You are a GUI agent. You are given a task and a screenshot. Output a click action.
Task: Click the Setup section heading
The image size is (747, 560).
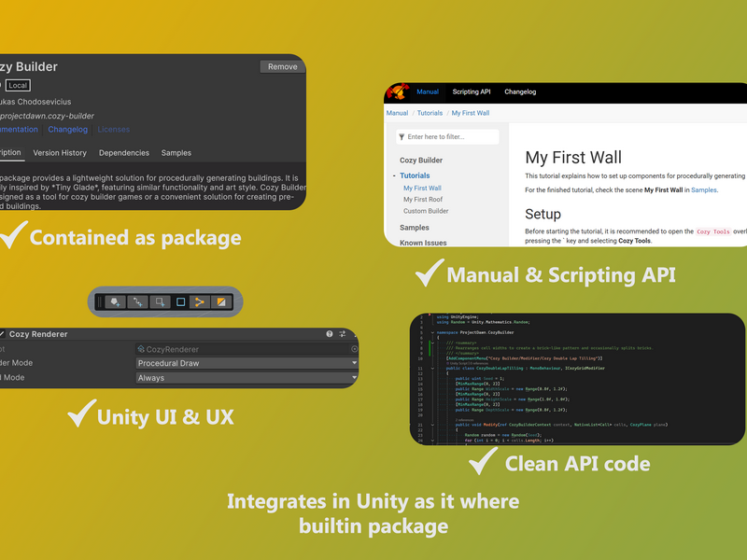click(543, 215)
